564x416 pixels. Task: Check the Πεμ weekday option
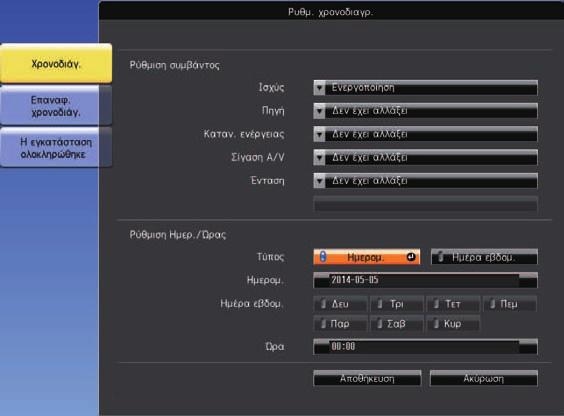point(509,304)
